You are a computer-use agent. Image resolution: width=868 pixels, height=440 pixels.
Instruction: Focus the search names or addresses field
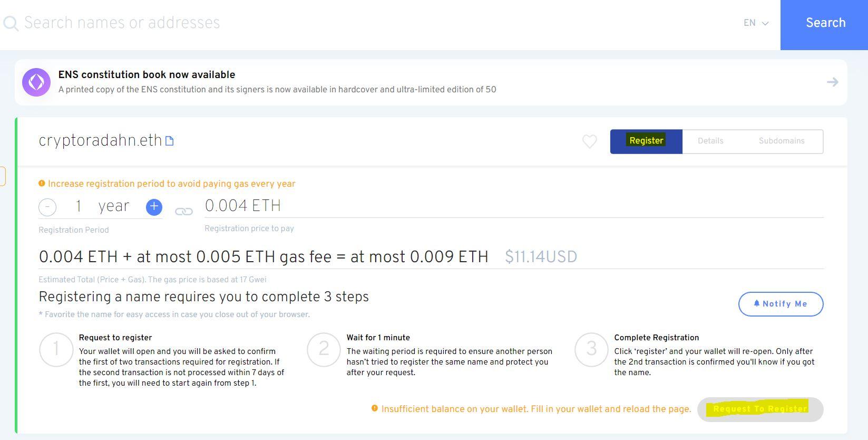[369, 23]
